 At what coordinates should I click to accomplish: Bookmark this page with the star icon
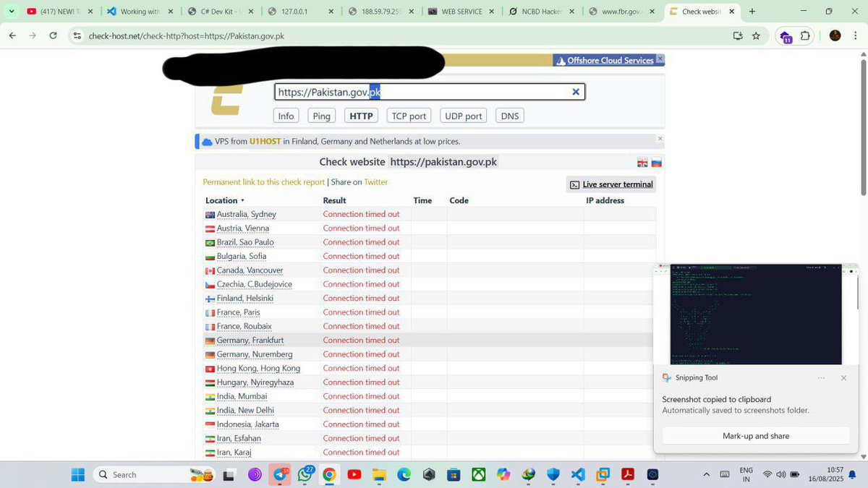(x=756, y=35)
